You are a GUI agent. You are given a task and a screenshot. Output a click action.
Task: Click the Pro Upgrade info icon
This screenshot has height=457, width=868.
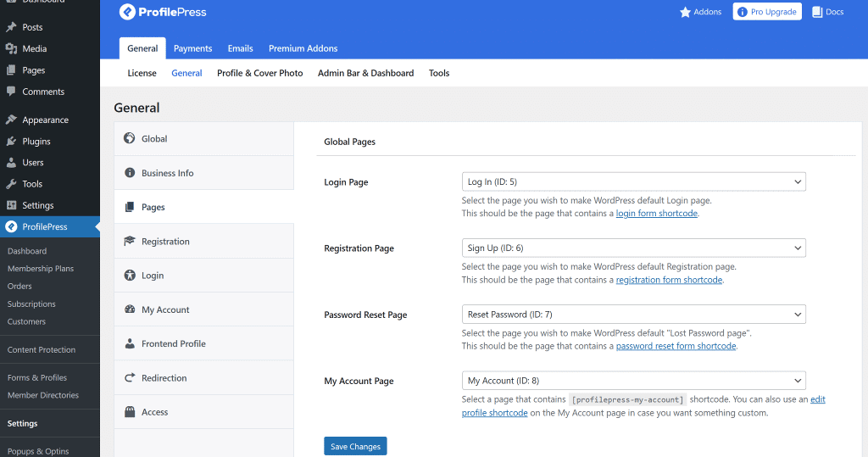(743, 12)
